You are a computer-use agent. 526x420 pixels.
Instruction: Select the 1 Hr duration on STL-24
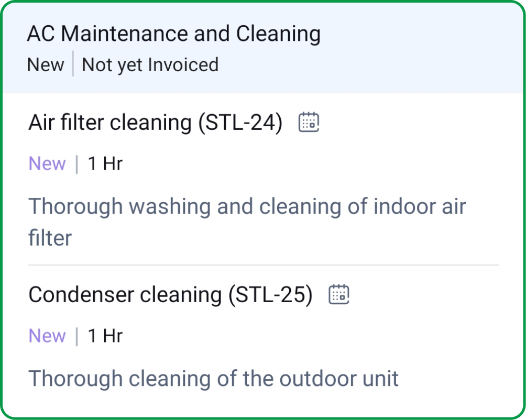(106, 163)
